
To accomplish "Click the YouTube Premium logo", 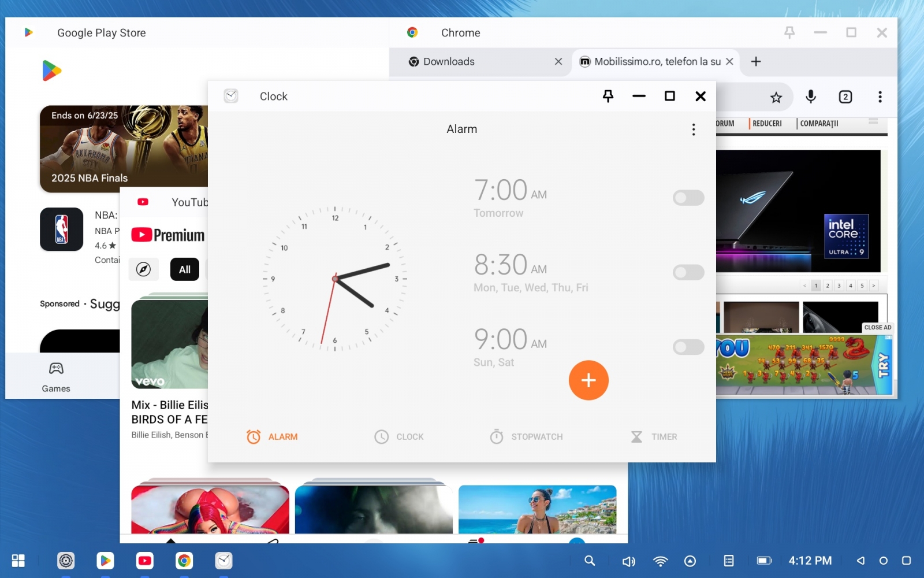I will tap(168, 235).
